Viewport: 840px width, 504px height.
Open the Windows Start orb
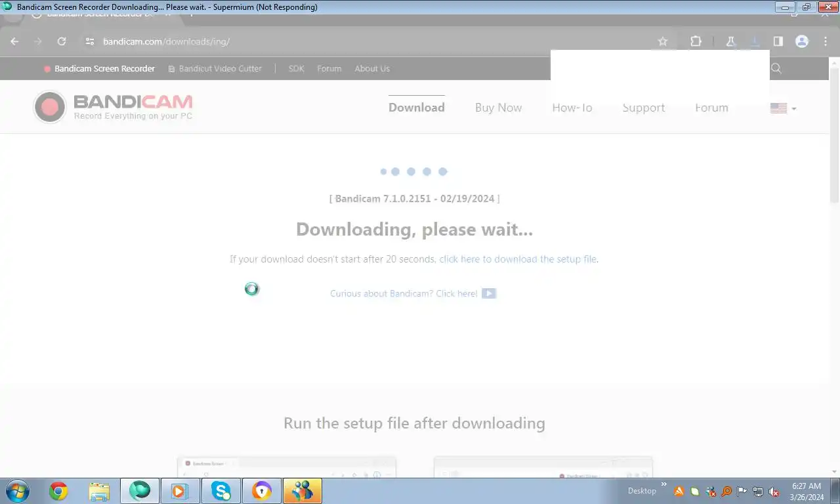(x=18, y=491)
